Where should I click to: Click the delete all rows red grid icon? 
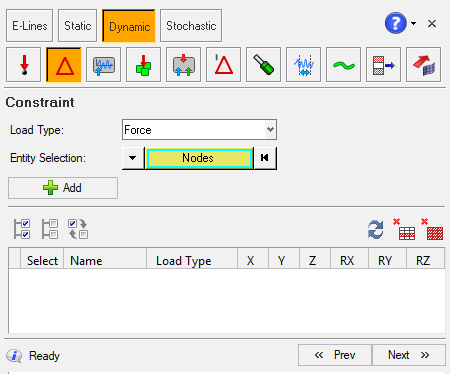pyautogui.click(x=432, y=229)
